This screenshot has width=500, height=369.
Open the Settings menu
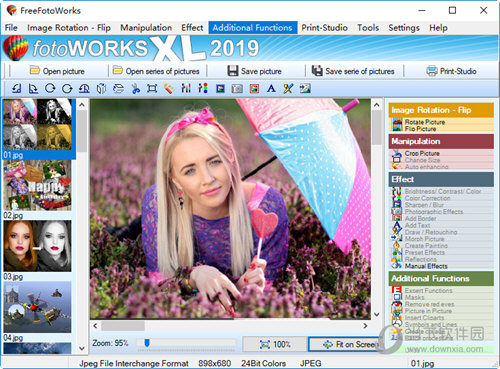pos(404,28)
